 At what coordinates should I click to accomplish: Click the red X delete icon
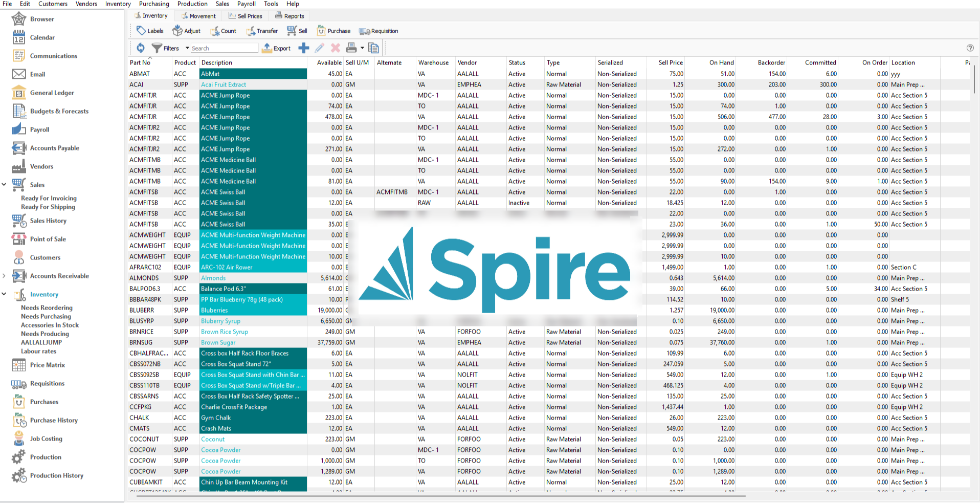(336, 48)
